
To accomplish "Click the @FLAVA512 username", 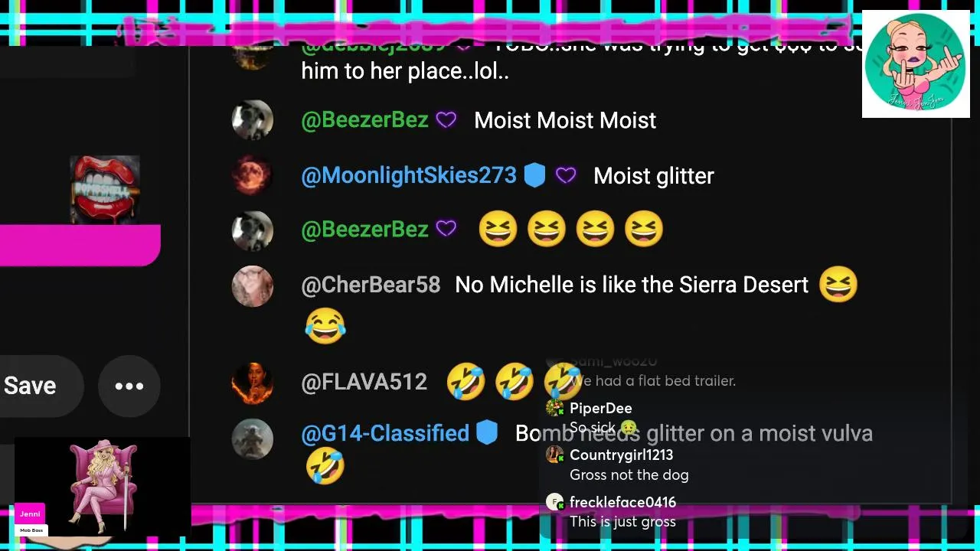I will 364,382.
